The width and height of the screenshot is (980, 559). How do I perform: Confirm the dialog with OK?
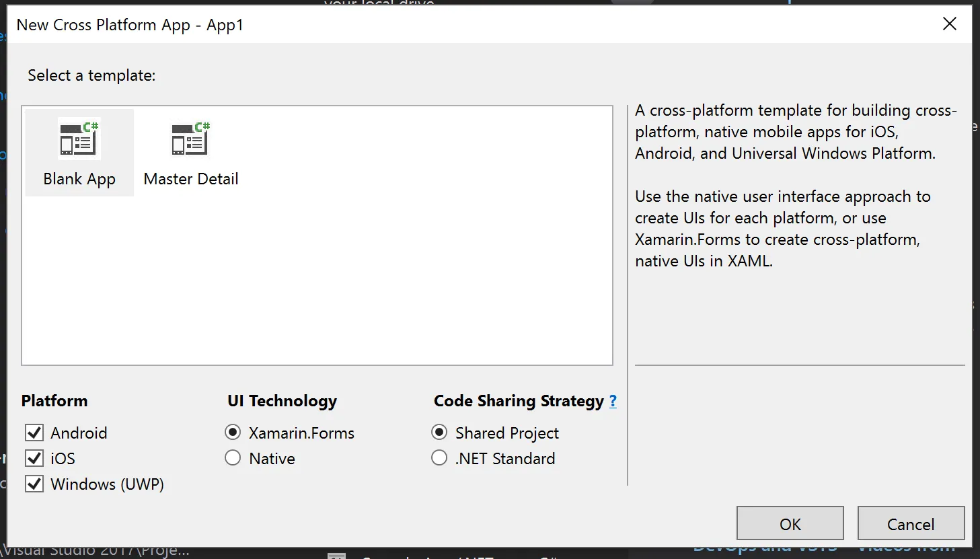(790, 524)
